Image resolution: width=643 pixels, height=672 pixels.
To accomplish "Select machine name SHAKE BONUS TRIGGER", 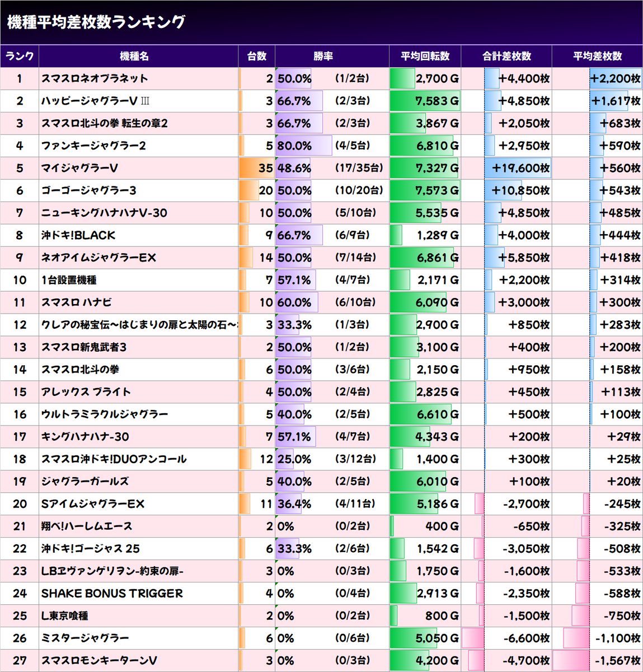I will coord(112,594).
